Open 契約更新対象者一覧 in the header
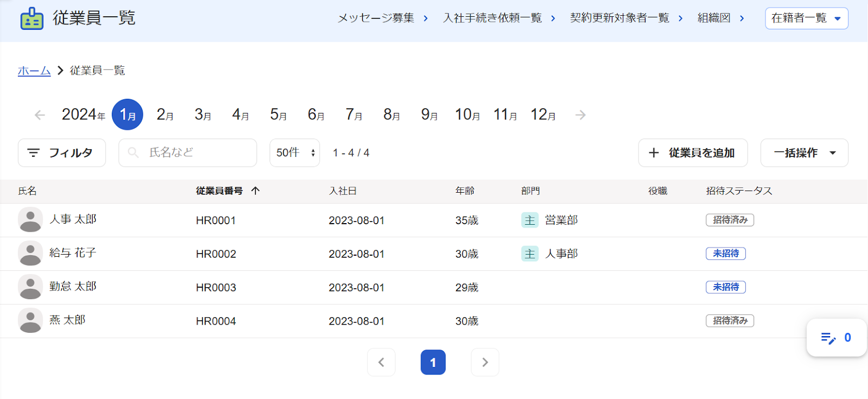This screenshot has width=868, height=399. coord(627,18)
